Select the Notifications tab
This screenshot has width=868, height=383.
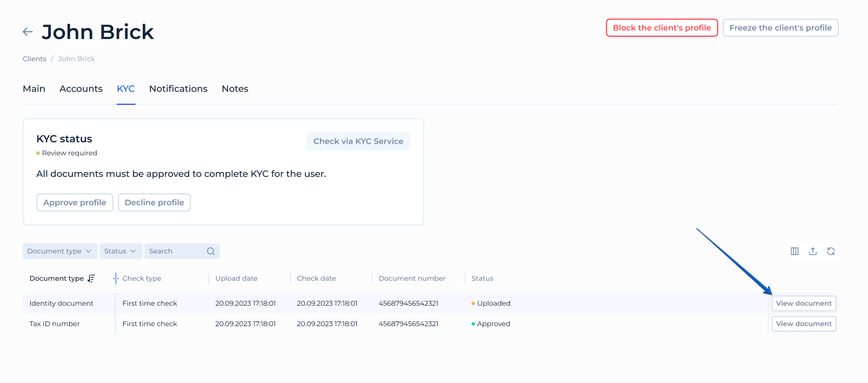click(178, 89)
